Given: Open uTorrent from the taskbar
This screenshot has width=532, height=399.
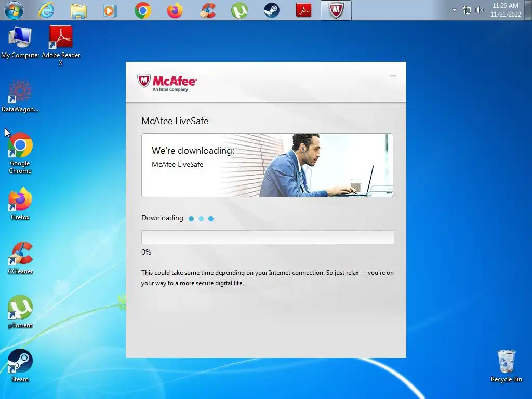Looking at the screenshot, I should tap(240, 10).
